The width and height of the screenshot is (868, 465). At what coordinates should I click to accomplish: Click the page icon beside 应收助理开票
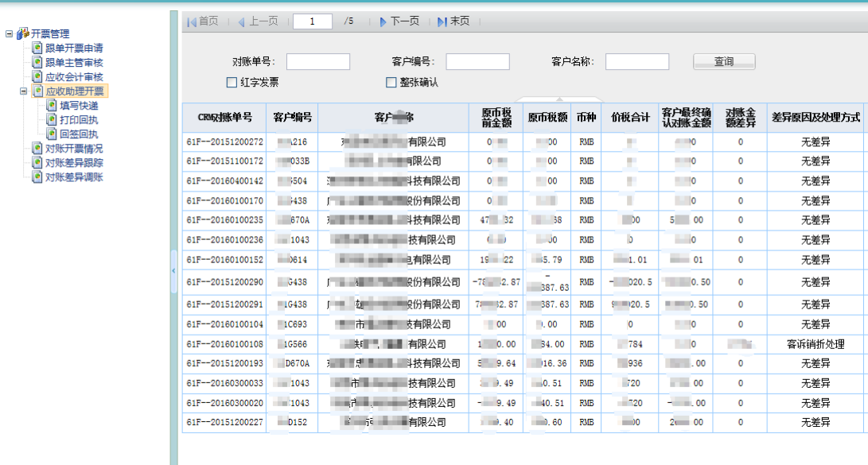[37, 91]
